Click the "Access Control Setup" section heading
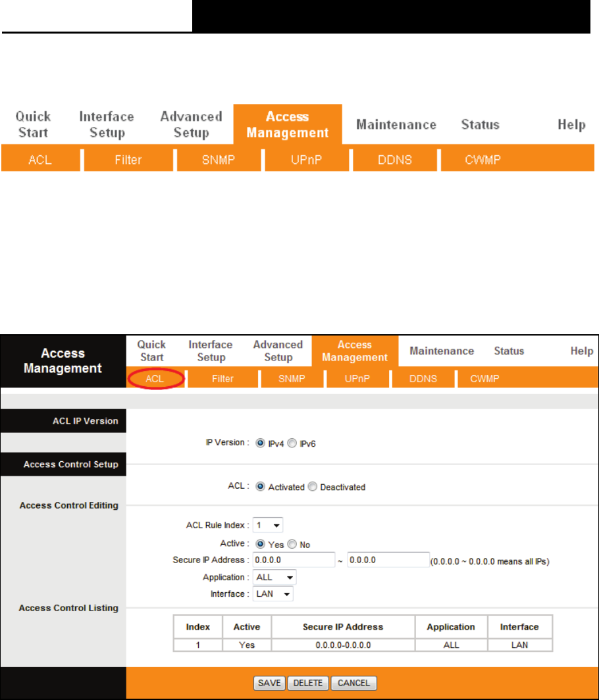The height and width of the screenshot is (700, 599). pos(70,464)
